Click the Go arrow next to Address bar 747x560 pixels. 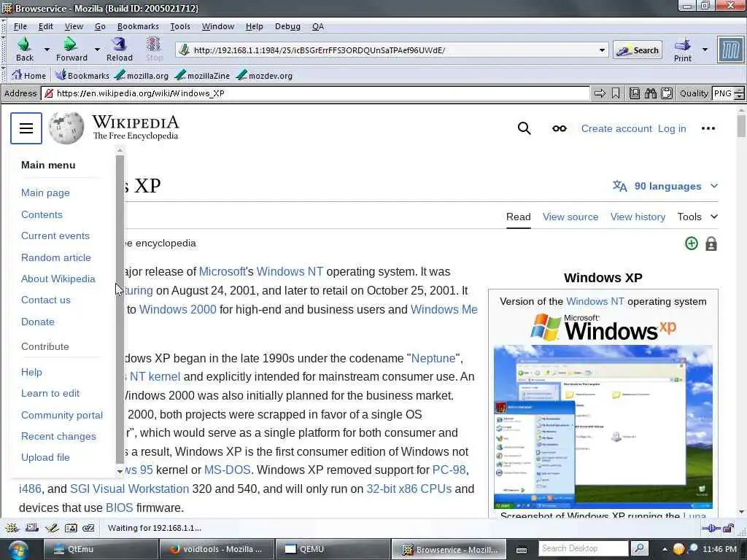[x=600, y=93]
